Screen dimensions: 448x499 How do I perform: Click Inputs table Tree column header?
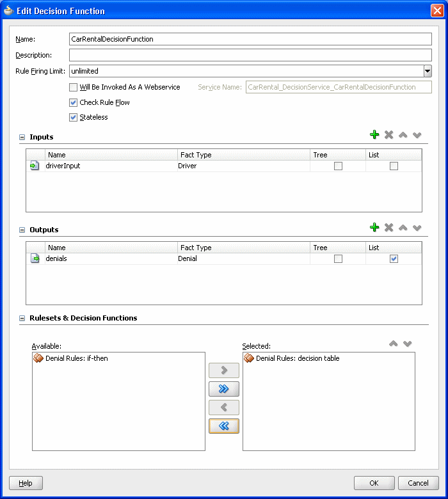click(338, 155)
